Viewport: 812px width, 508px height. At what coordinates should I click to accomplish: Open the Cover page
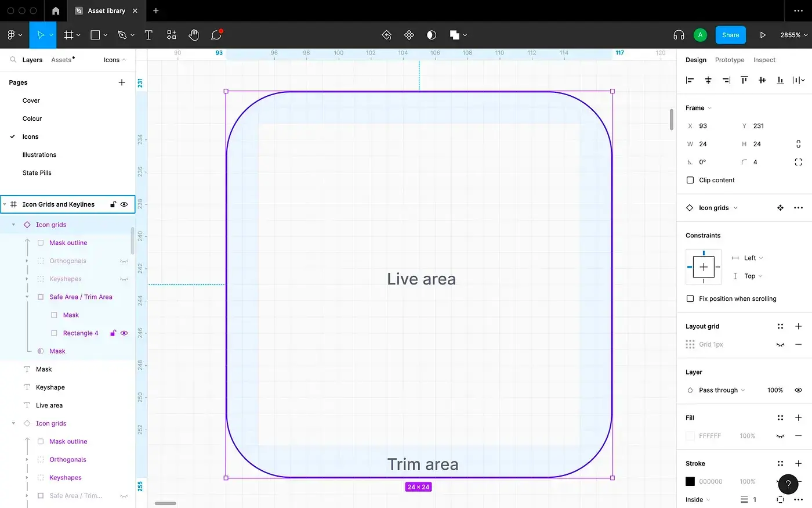31,100
